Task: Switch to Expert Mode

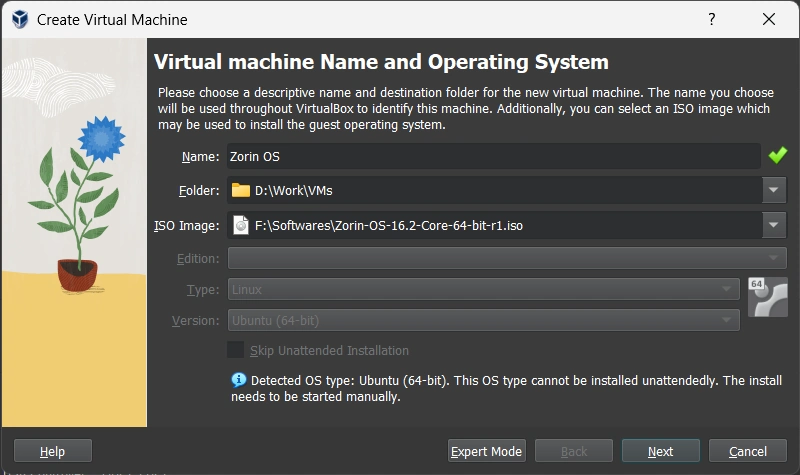Action: [486, 451]
